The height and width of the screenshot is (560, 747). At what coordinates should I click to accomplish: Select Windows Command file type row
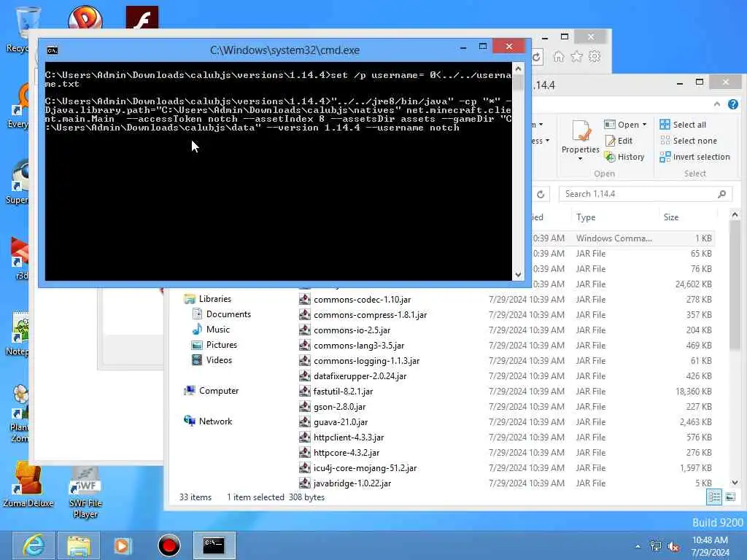614,238
